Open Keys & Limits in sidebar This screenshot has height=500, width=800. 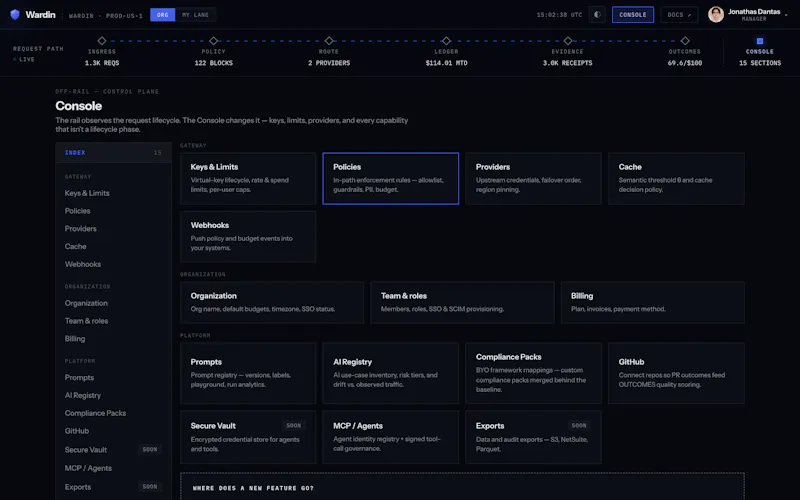(87, 193)
